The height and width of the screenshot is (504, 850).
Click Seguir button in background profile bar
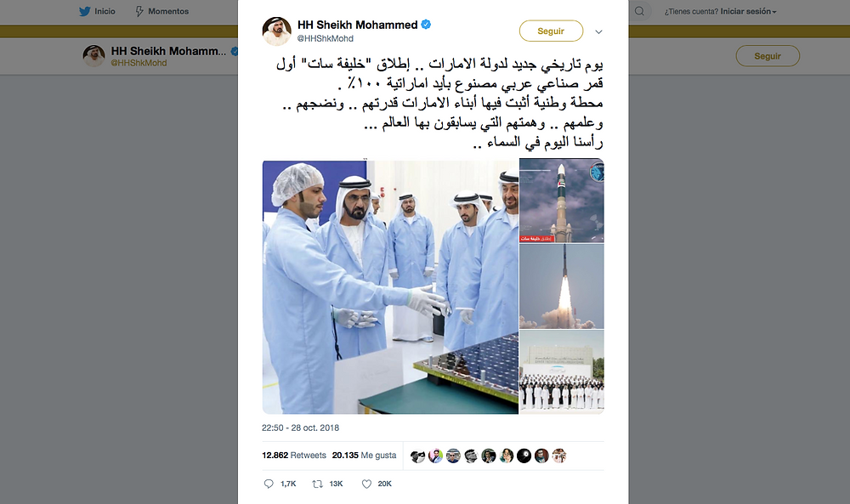click(768, 56)
